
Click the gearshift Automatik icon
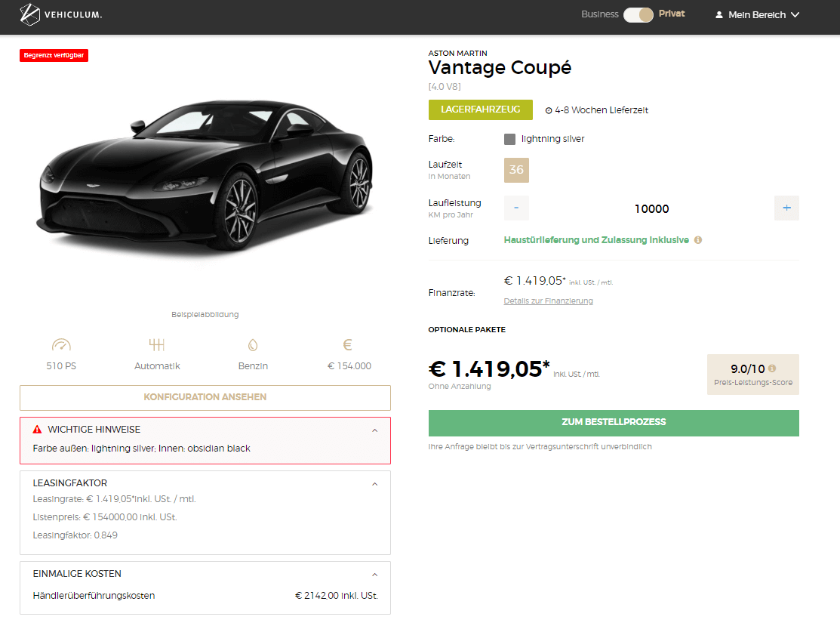click(157, 345)
